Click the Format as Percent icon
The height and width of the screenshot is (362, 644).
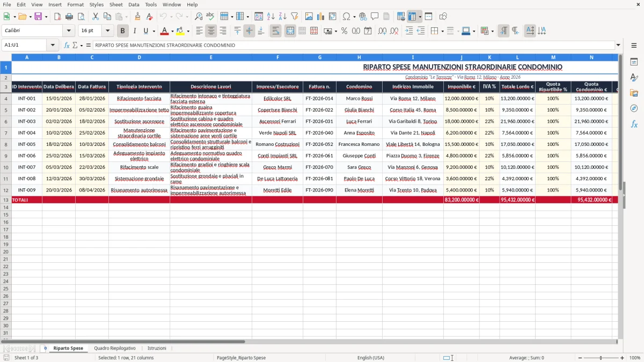[344, 31]
